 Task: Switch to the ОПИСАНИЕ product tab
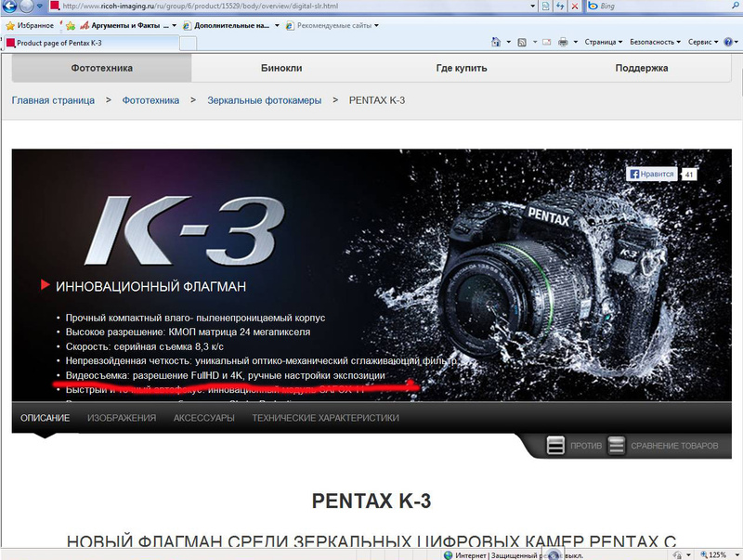click(45, 418)
